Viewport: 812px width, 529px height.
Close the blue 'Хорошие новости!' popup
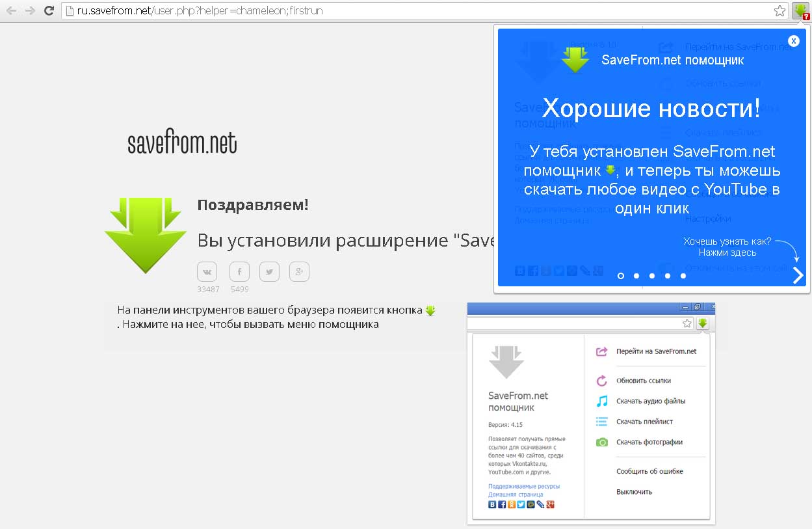point(794,40)
